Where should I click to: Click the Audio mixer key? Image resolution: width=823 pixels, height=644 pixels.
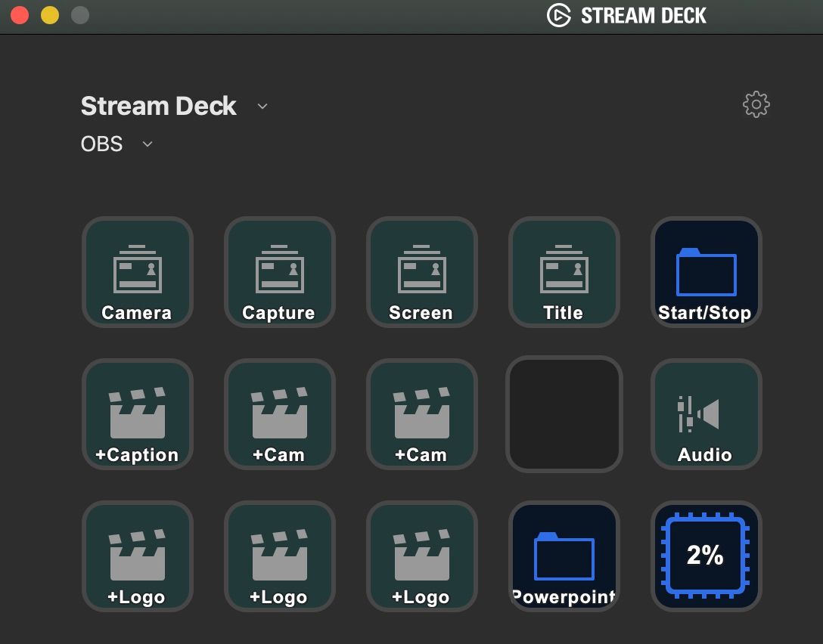tap(706, 414)
